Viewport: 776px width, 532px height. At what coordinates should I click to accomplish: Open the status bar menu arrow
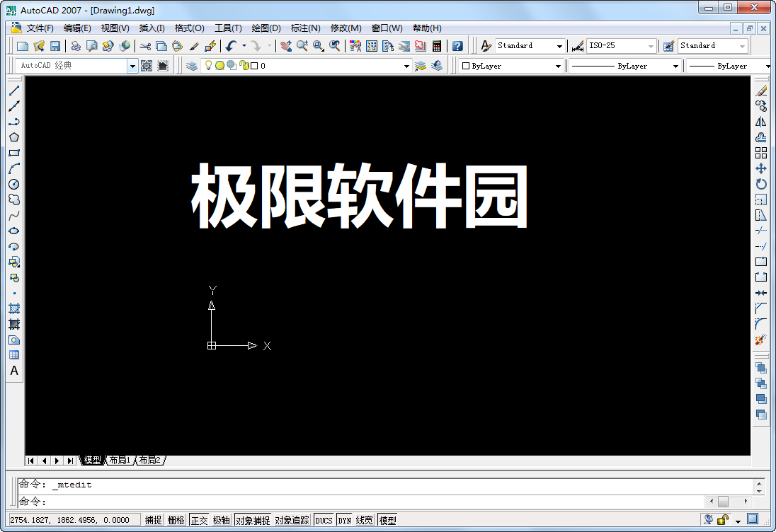[738, 521]
